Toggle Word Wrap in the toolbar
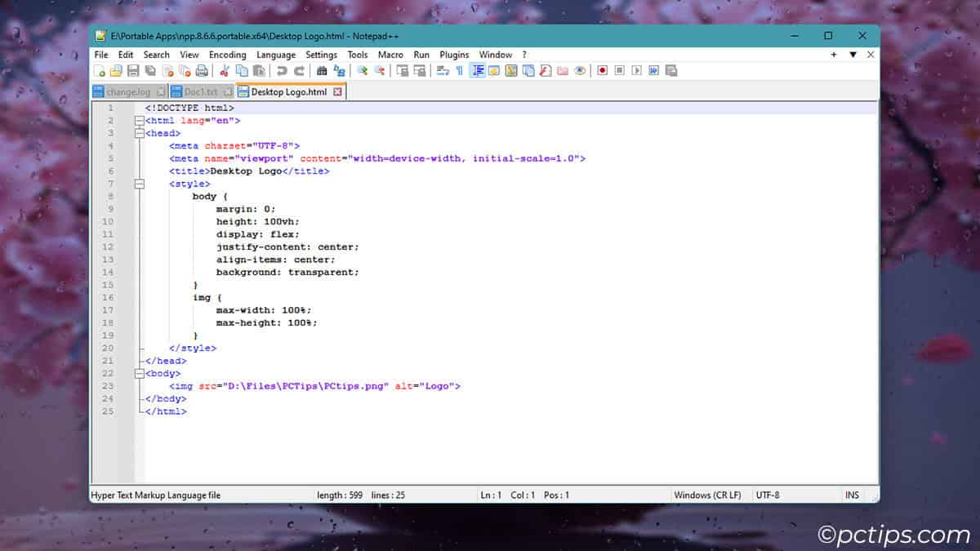The width and height of the screenshot is (980, 551). coord(443,71)
